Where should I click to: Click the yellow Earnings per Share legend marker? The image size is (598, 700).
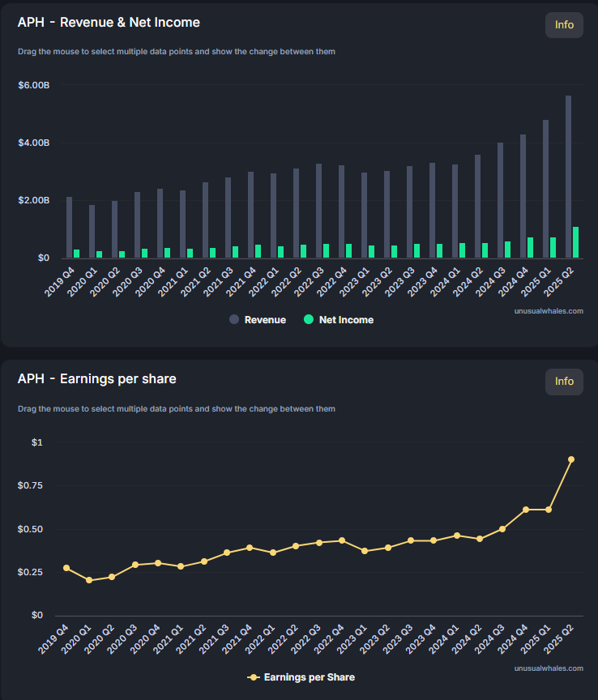[253, 677]
